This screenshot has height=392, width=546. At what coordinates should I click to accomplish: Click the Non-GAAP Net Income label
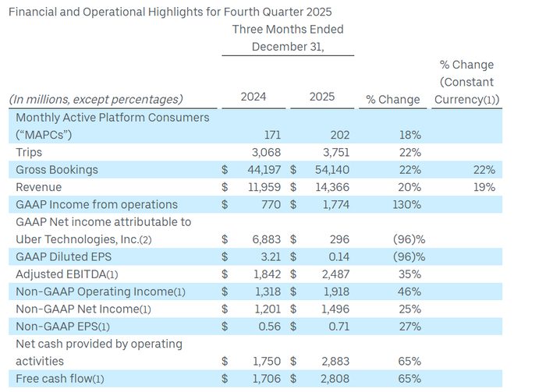click(x=83, y=309)
